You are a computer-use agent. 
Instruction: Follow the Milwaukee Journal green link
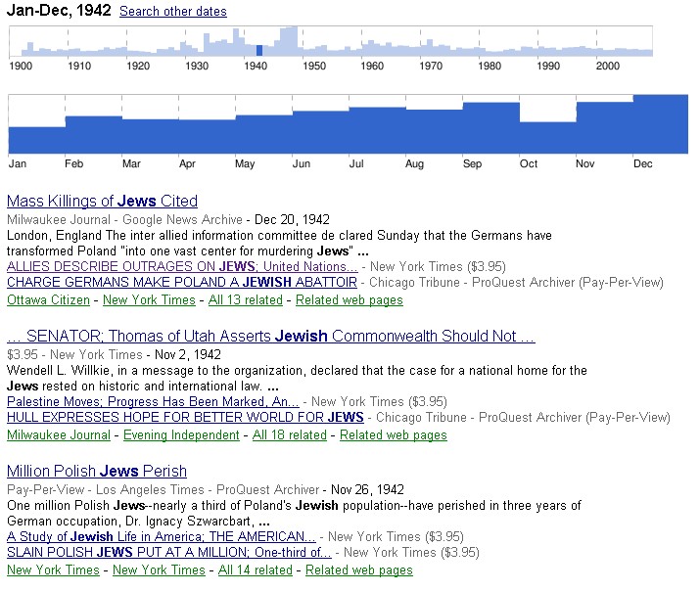pos(59,435)
